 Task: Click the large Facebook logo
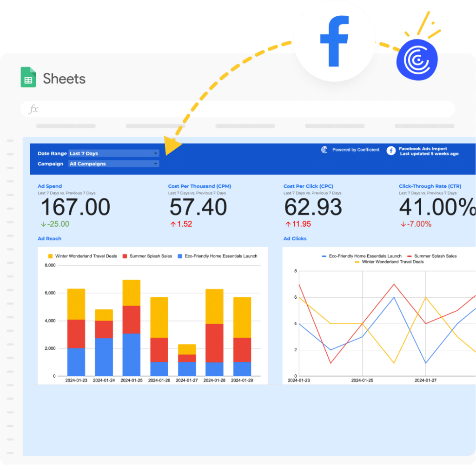pyautogui.click(x=334, y=41)
